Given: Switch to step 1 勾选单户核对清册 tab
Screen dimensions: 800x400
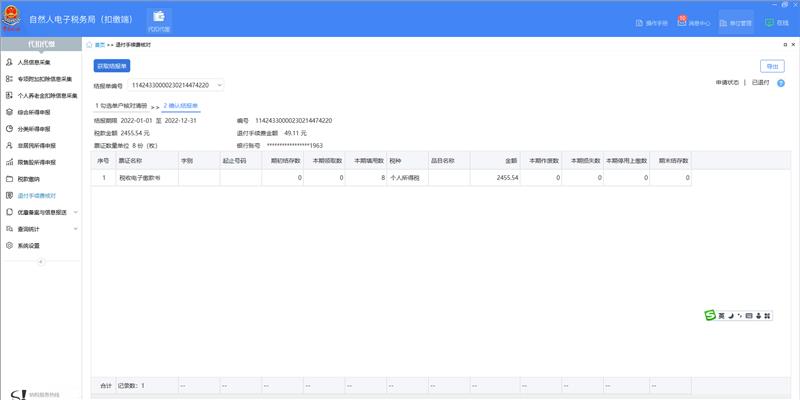Looking at the screenshot, I should 121,105.
